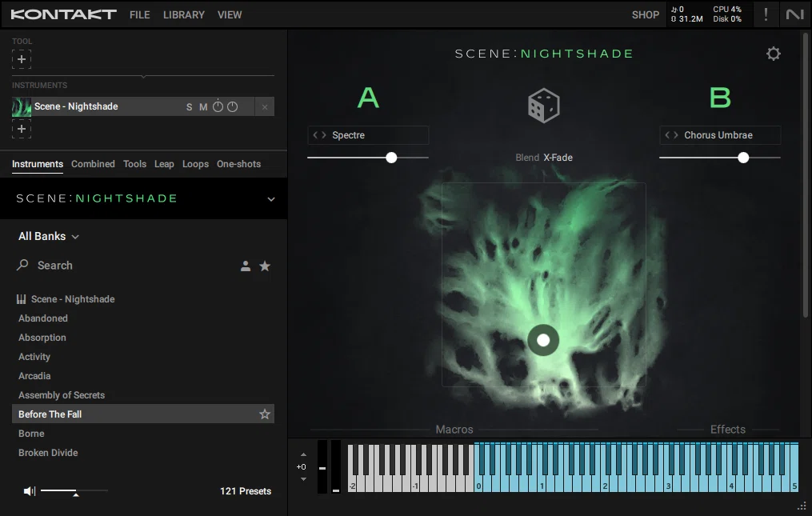The image size is (812, 516).
Task: Favorite the Before The Fall preset
Action: click(x=265, y=414)
